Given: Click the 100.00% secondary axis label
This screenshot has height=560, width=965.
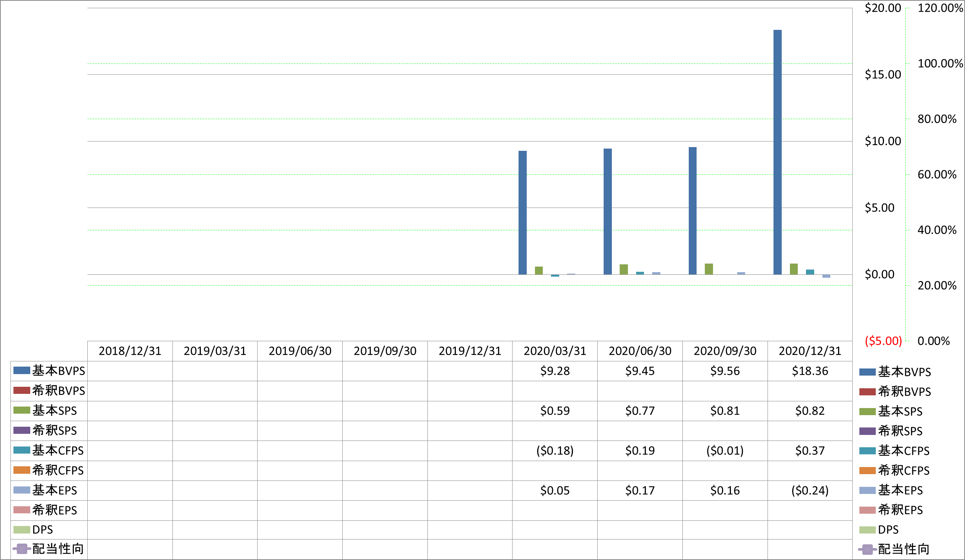Looking at the screenshot, I should pos(940,63).
